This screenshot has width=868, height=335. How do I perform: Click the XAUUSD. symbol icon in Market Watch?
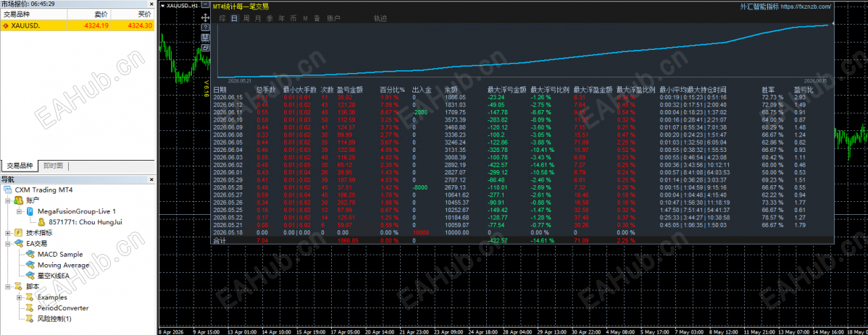[x=6, y=25]
